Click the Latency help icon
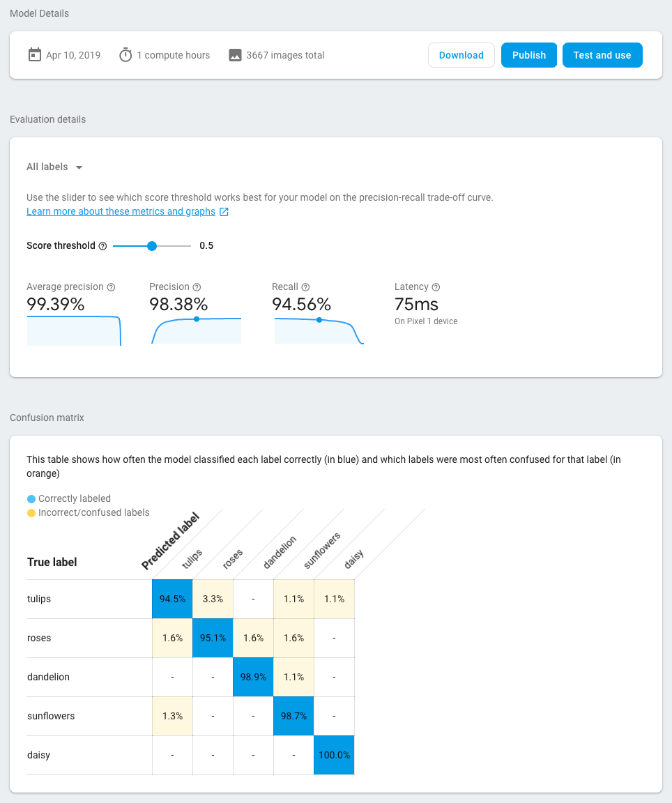Screen dimensions: 672x803 tap(436, 287)
